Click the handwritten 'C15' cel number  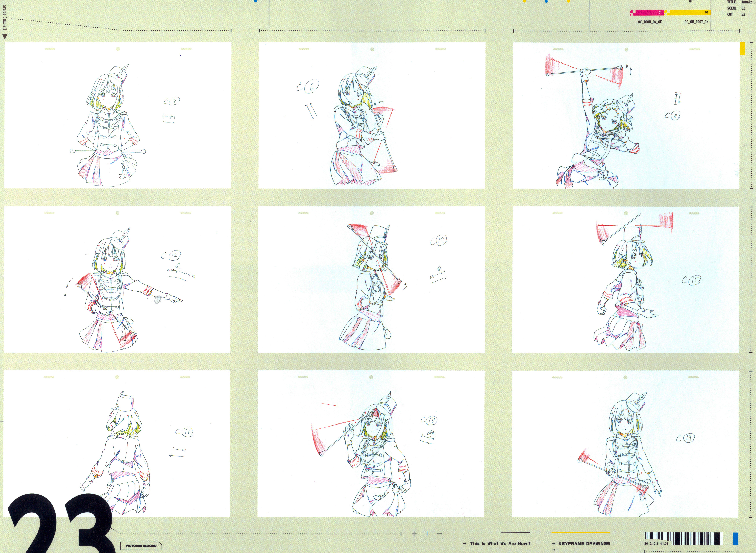tap(691, 280)
